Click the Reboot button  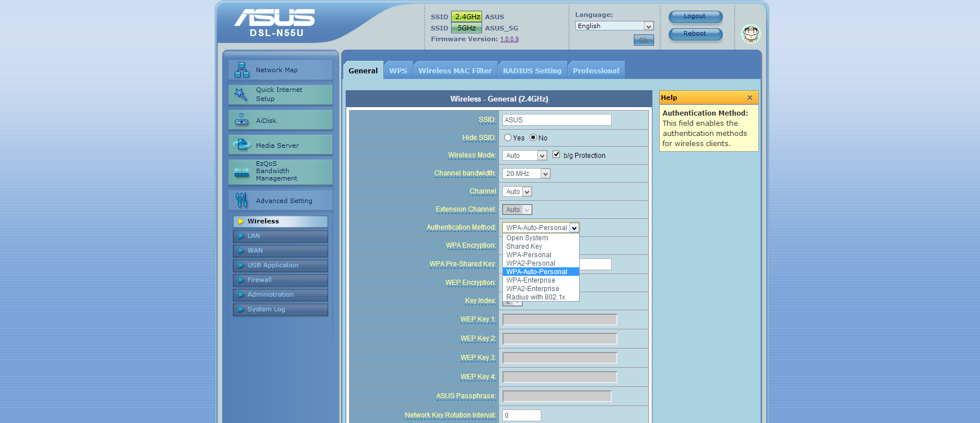(x=695, y=34)
